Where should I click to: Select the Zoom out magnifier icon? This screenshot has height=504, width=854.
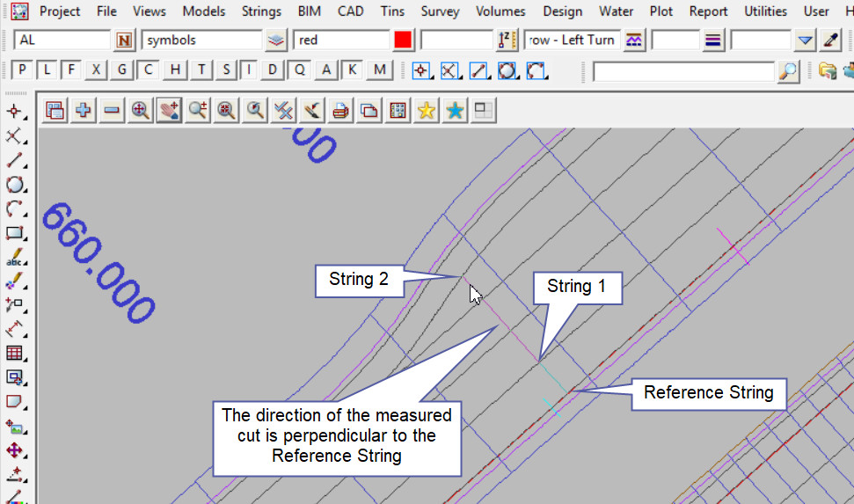point(226,111)
